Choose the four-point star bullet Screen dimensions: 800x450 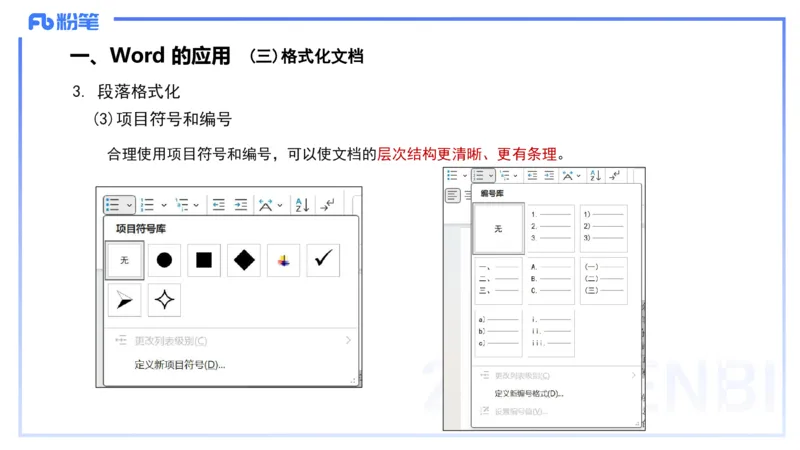click(x=164, y=300)
